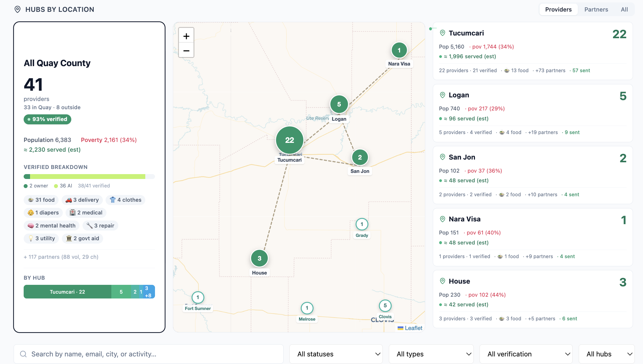Open the All verification dropdown
This screenshot has height=364, width=643.
(x=526, y=354)
